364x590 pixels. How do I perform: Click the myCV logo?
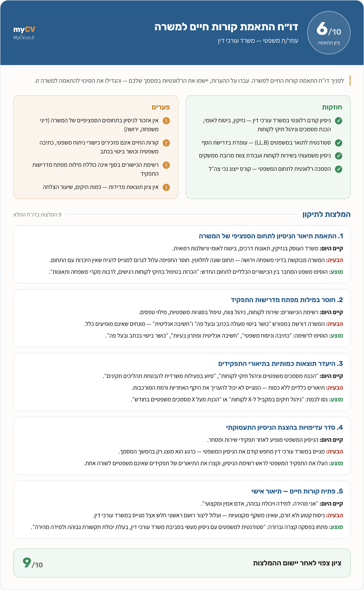(x=24, y=29)
